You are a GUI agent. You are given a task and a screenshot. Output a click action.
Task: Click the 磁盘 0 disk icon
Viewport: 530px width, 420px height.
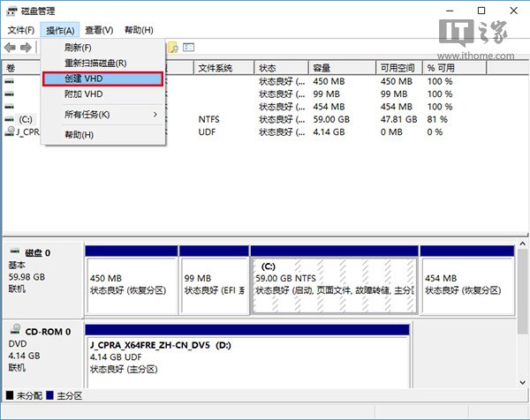pyautogui.click(x=13, y=253)
